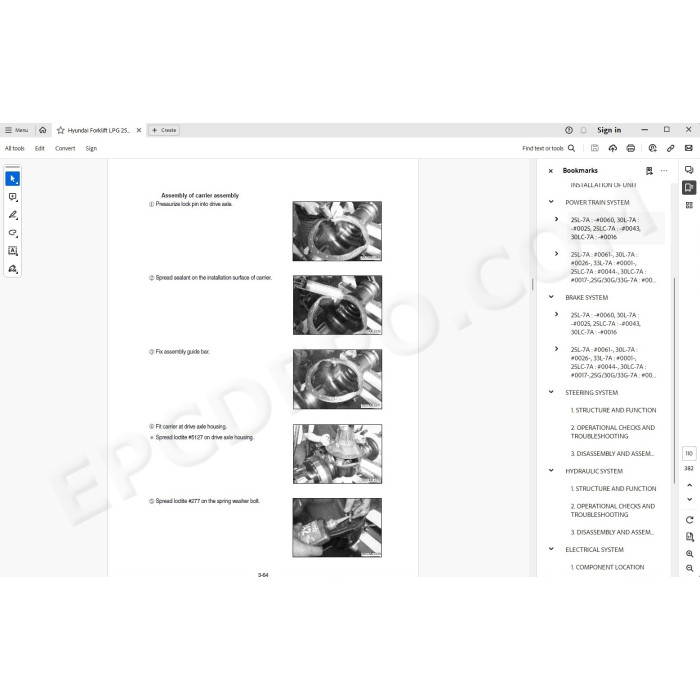Image resolution: width=700 pixels, height=700 pixels.
Task: Open the Menu hamburger button
Action: coord(17,130)
